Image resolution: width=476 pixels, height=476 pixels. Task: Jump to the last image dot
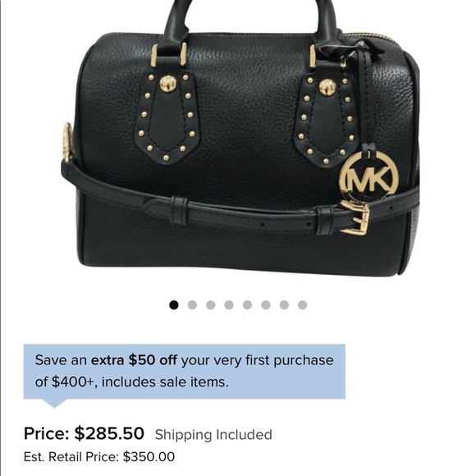pyautogui.click(x=302, y=304)
